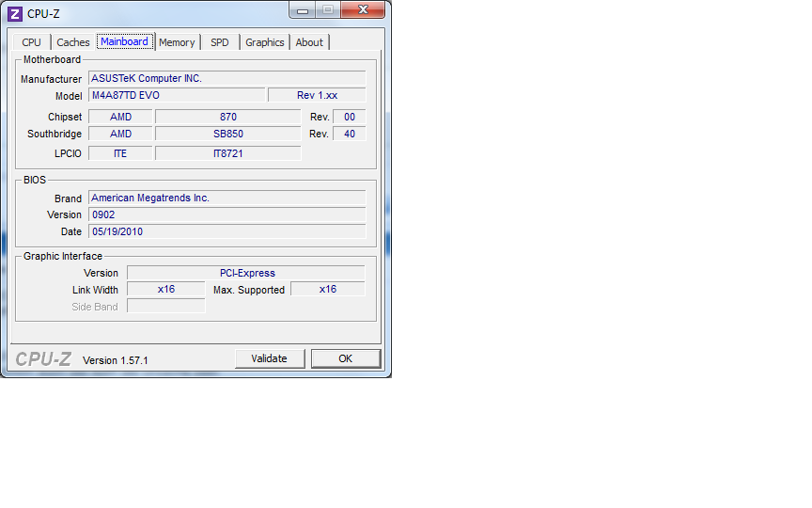Click the CPU-Z purple Z title icon

pos(15,13)
